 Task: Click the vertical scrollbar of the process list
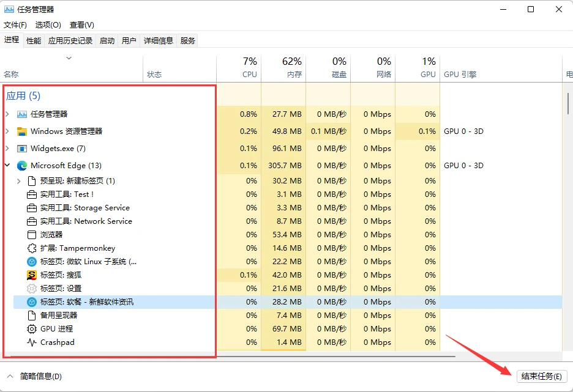pos(568,104)
